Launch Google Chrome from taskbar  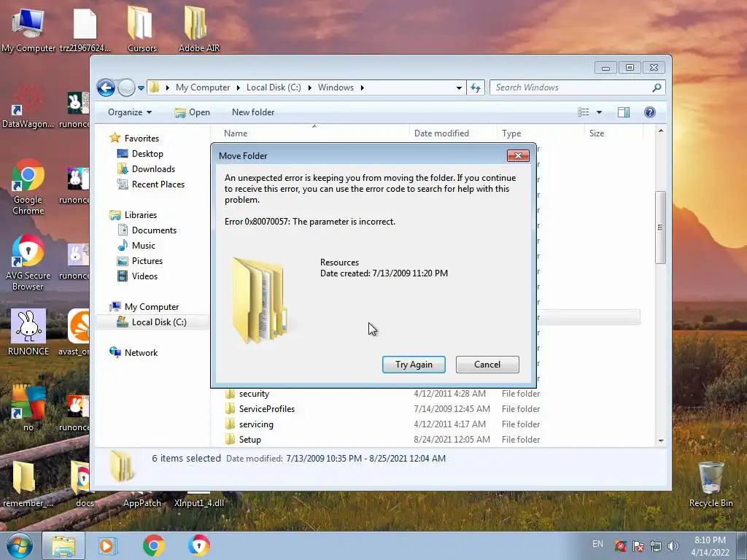tap(154, 545)
